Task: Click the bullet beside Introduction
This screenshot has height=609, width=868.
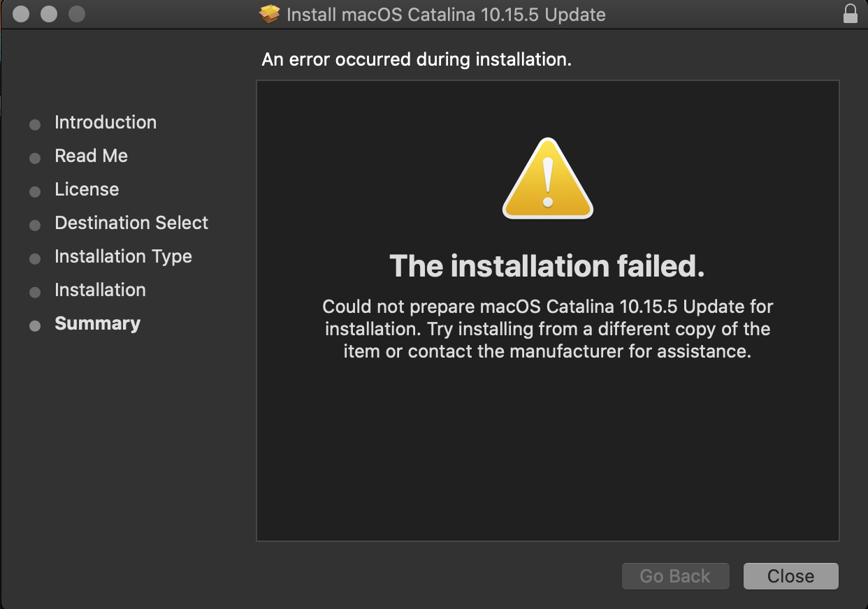Action: [35, 125]
